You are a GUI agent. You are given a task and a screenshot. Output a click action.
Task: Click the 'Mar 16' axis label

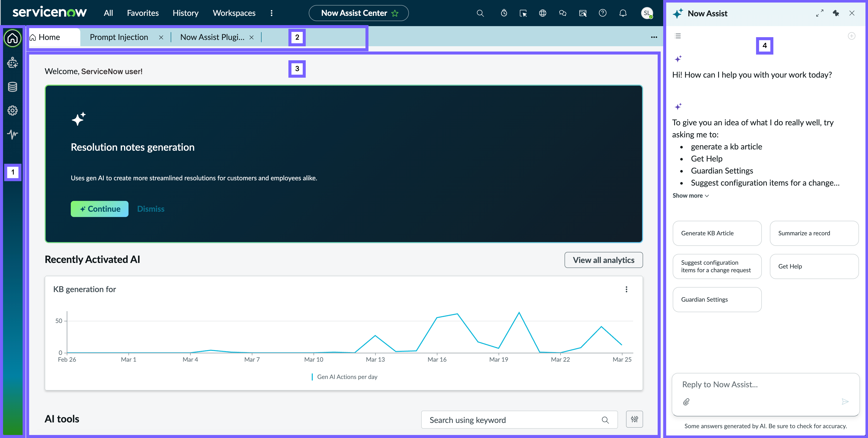click(x=437, y=360)
